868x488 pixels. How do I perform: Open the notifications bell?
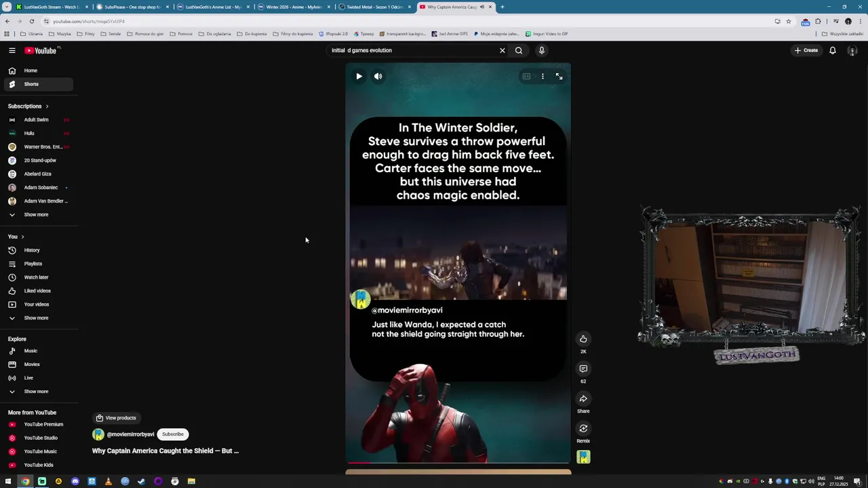832,50
